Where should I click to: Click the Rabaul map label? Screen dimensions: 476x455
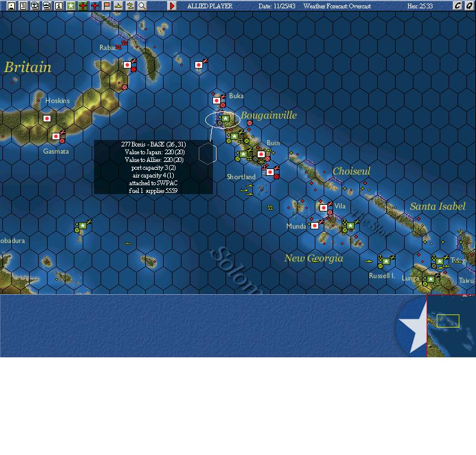[x=108, y=48]
